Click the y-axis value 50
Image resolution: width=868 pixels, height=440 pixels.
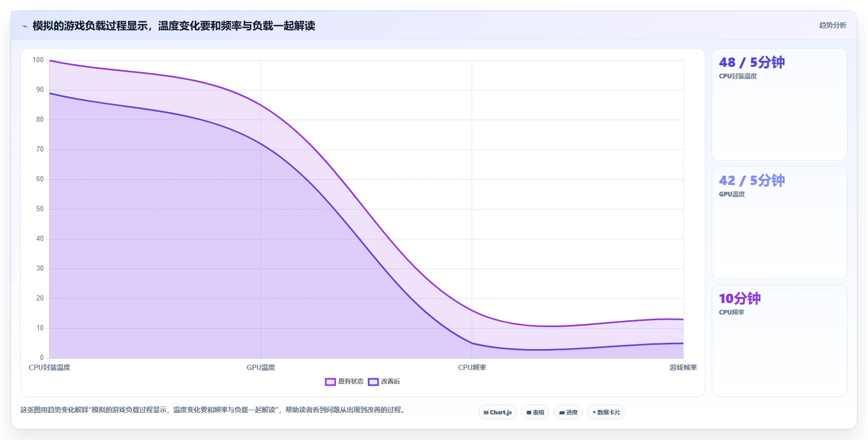[40, 209]
